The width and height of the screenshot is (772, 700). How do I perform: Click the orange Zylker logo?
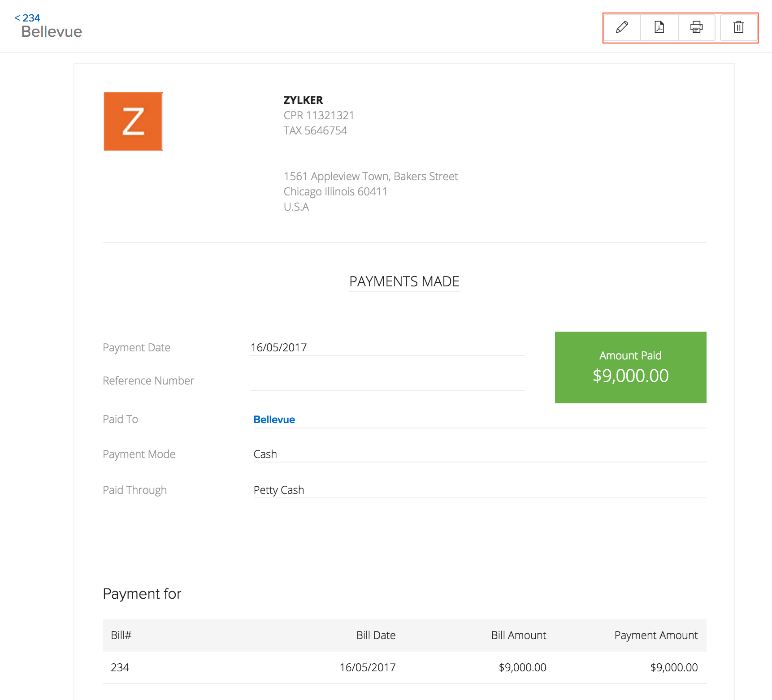133,121
